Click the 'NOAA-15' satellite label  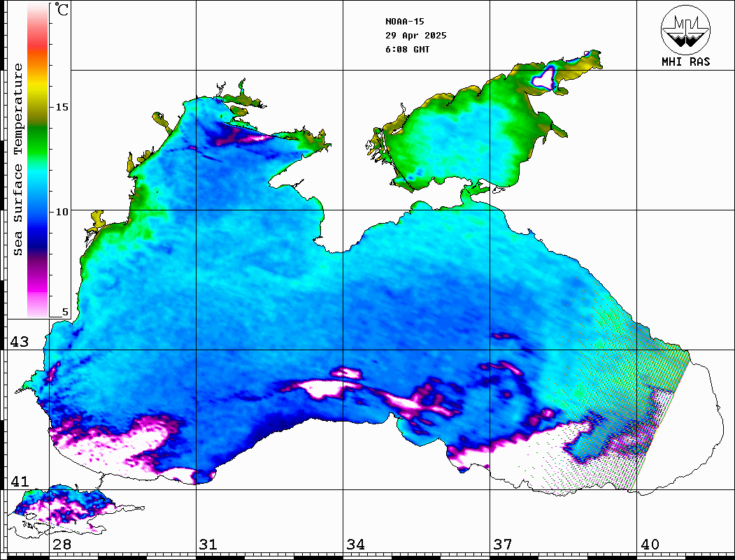click(x=404, y=22)
